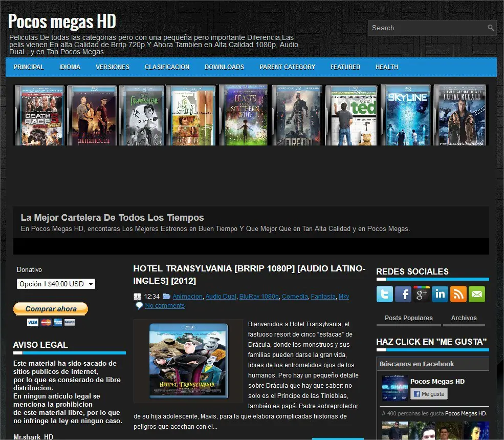The image size is (504, 440).
Task: Open the Donativo amount dropdown
Action: (56, 284)
